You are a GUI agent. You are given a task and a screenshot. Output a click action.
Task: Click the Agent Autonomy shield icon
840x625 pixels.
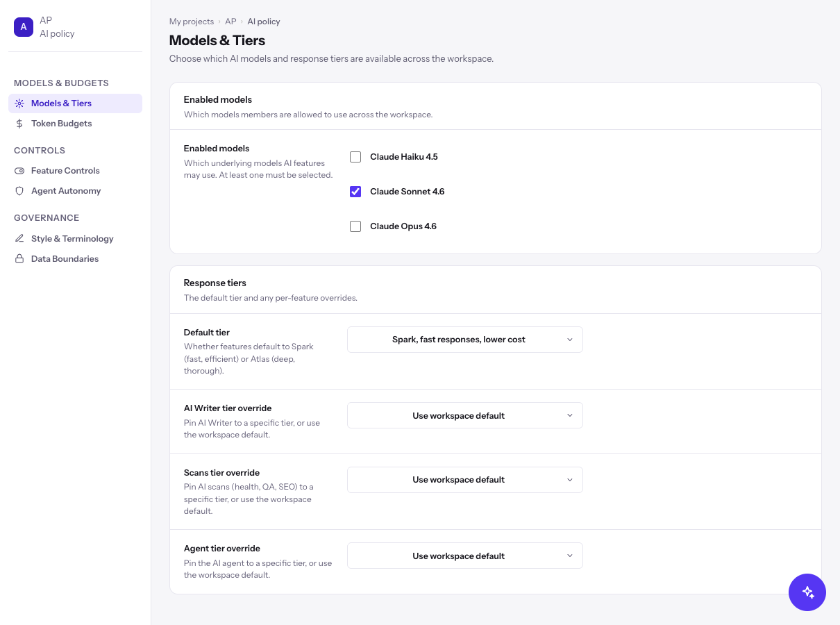click(19, 191)
